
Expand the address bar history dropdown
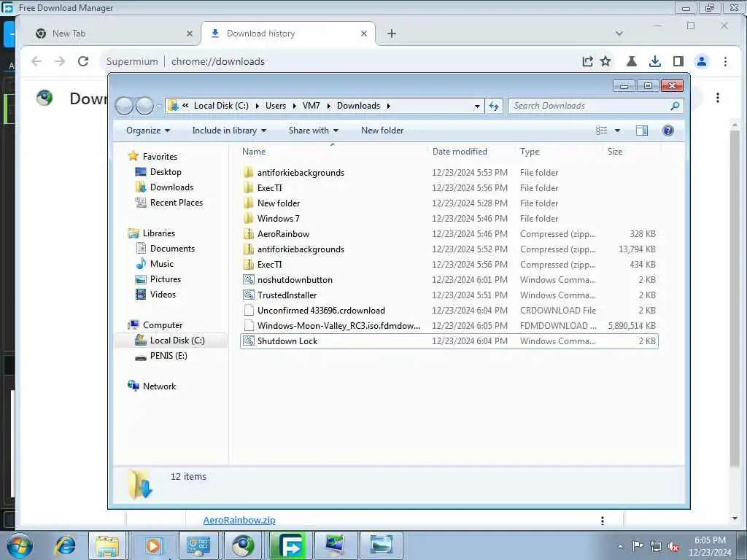477,106
